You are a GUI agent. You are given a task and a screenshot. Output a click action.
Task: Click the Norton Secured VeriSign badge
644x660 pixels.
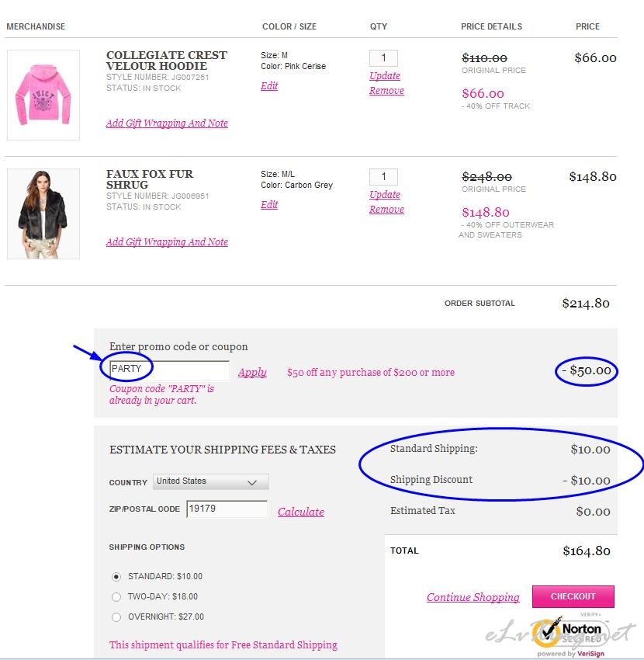click(570, 636)
